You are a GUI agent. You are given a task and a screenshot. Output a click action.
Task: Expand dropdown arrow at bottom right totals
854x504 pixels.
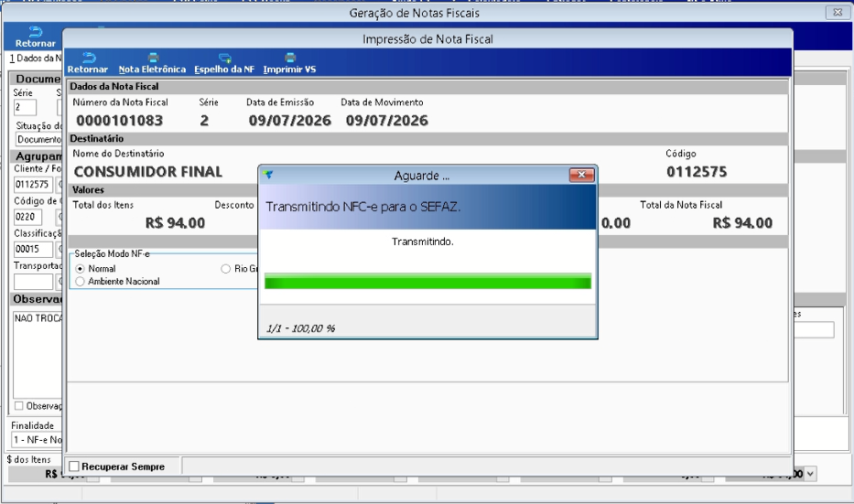[x=810, y=474]
